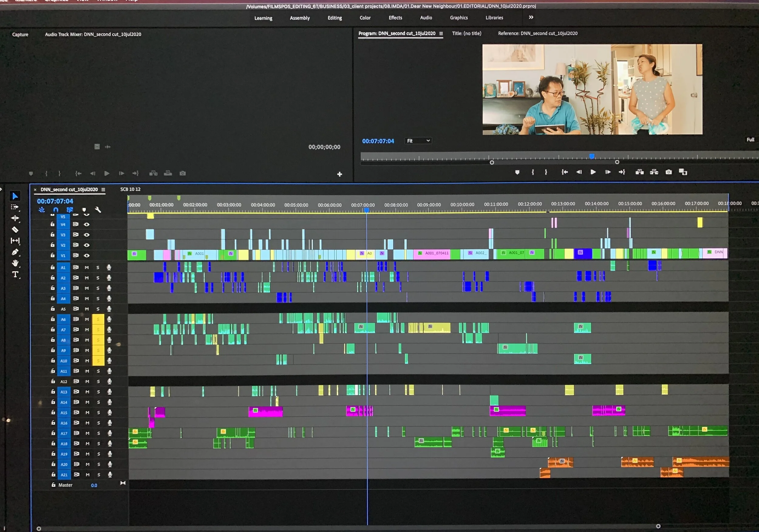Switch to the Color workspace

[x=365, y=18]
